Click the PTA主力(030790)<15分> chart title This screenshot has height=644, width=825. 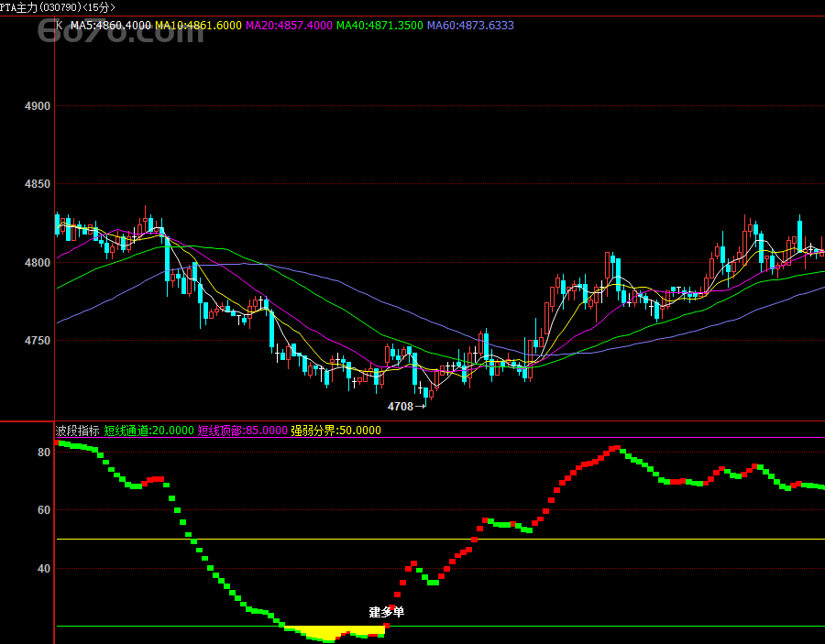tap(58, 7)
